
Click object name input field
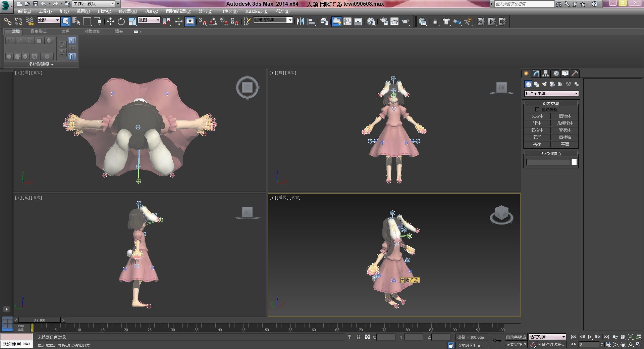coord(548,162)
